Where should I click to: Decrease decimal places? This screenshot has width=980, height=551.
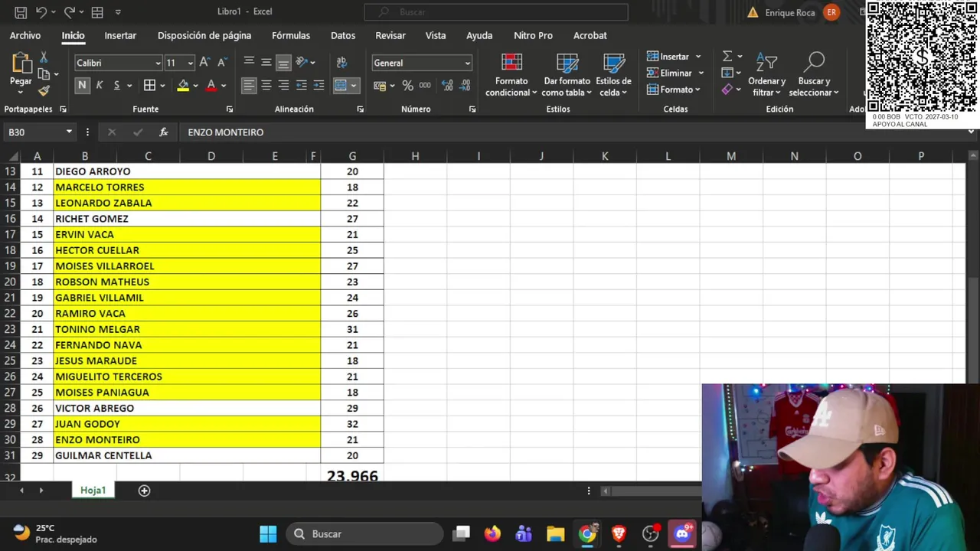(465, 86)
